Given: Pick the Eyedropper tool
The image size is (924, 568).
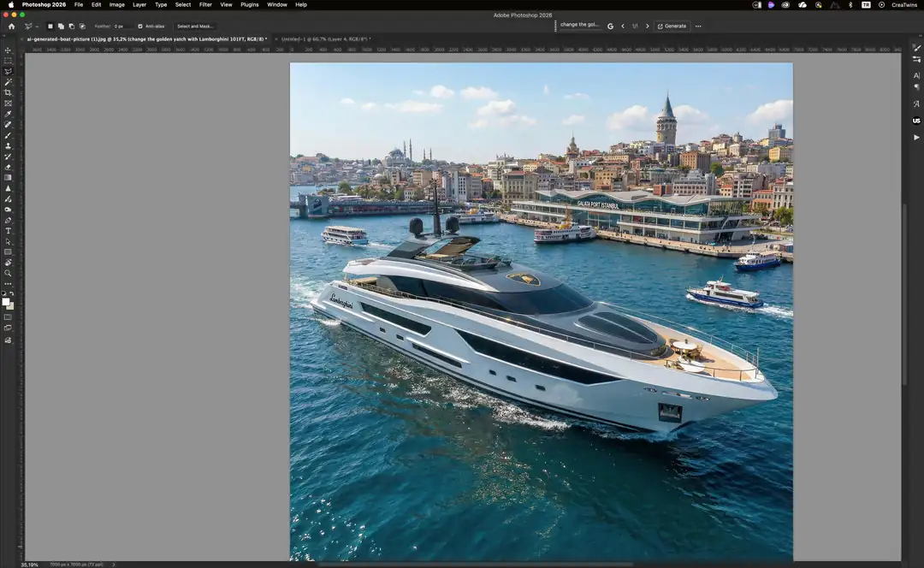Looking at the screenshot, I should [x=8, y=112].
